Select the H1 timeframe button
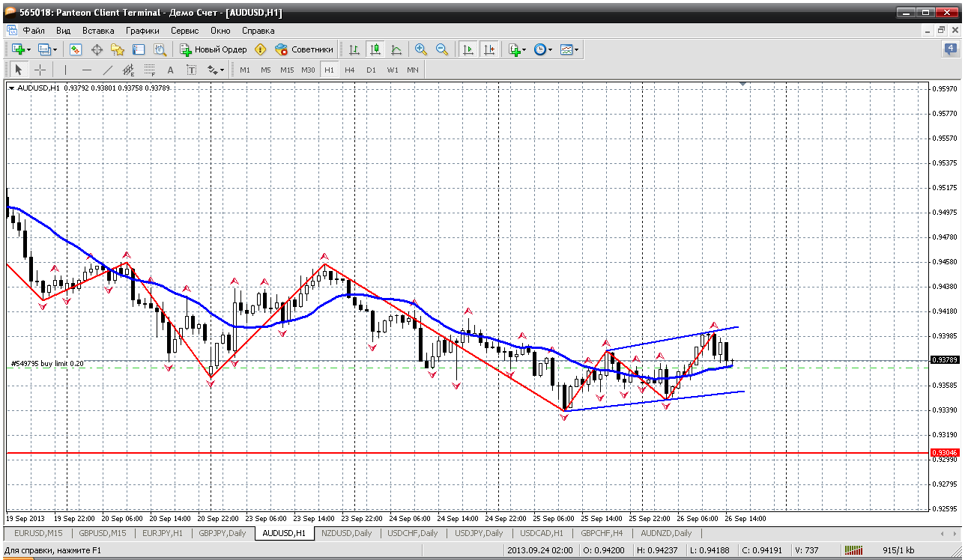The height and width of the screenshot is (560, 965). (329, 70)
